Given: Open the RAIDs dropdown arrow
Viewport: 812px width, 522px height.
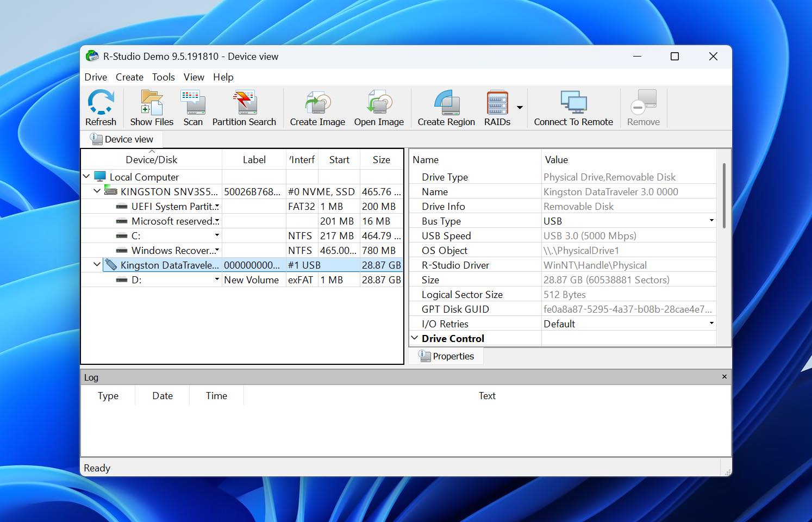Looking at the screenshot, I should (520, 108).
